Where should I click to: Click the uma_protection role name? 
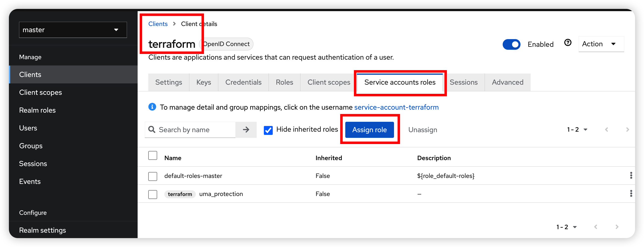(221, 194)
